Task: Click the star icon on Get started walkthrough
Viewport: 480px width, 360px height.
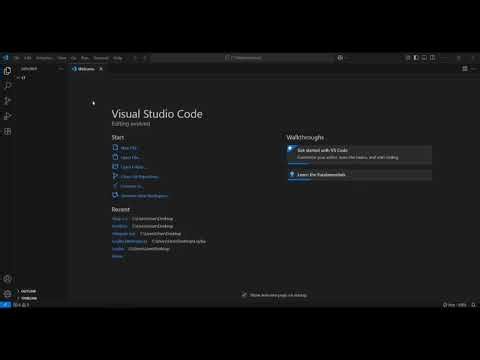Action: click(x=291, y=149)
